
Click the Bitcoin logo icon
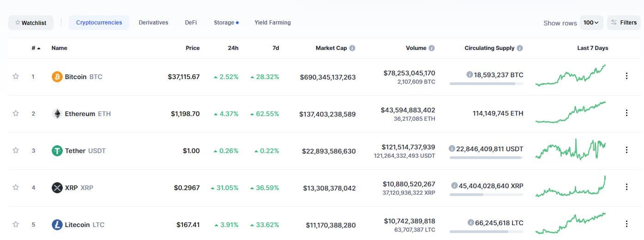click(57, 77)
